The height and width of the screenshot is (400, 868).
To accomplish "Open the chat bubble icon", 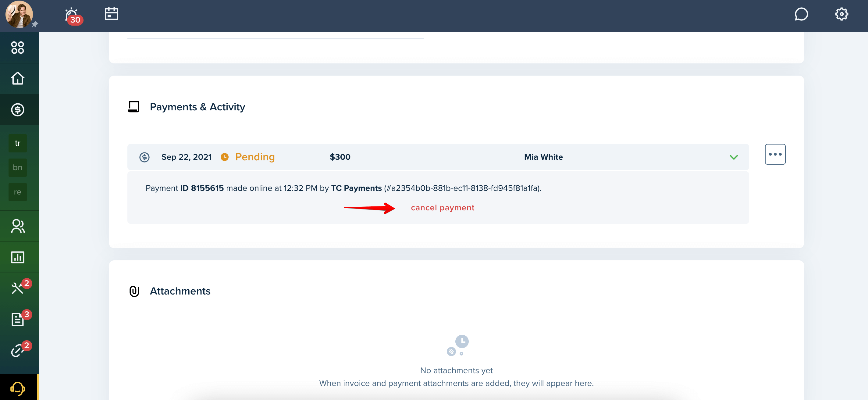I will point(801,14).
